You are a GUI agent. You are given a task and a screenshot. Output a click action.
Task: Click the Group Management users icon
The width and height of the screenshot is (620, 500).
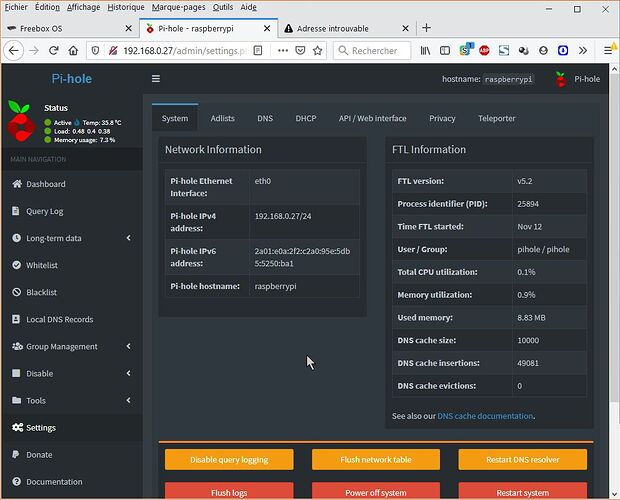point(17,346)
